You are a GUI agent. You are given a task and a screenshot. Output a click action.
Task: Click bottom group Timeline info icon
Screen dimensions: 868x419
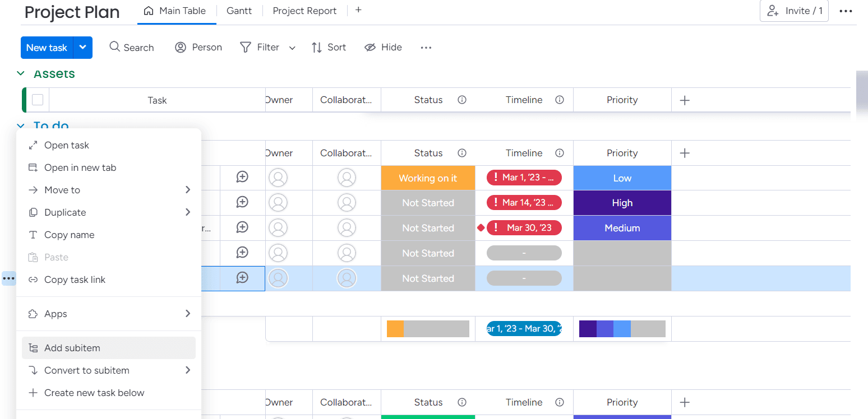point(560,402)
